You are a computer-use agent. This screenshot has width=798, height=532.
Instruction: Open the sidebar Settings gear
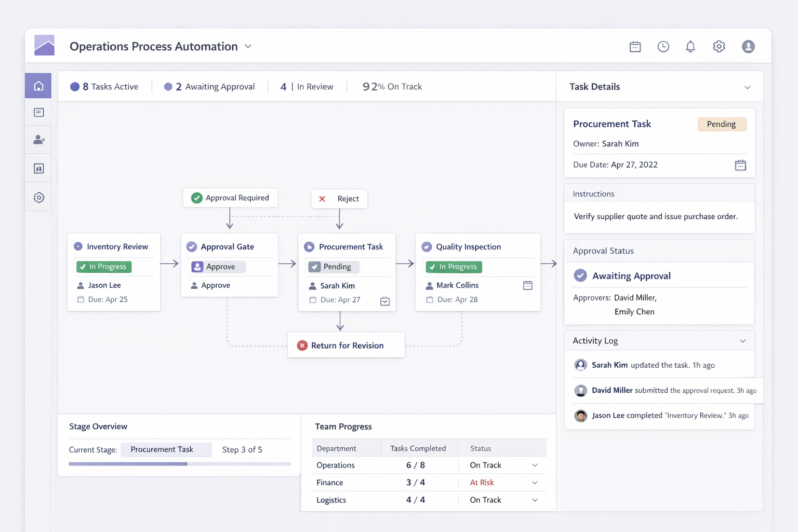point(38,197)
